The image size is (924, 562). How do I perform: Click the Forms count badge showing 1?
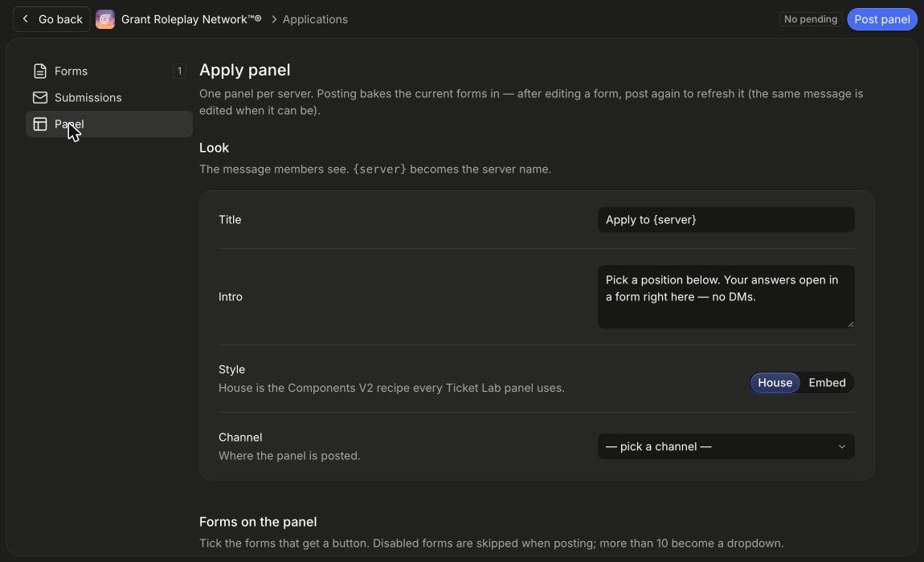pos(179,71)
